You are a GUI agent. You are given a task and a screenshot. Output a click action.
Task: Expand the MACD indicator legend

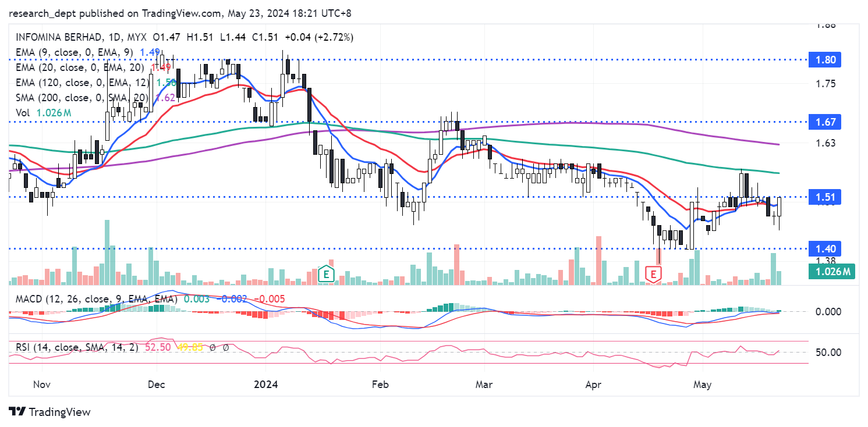pyautogui.click(x=93, y=298)
